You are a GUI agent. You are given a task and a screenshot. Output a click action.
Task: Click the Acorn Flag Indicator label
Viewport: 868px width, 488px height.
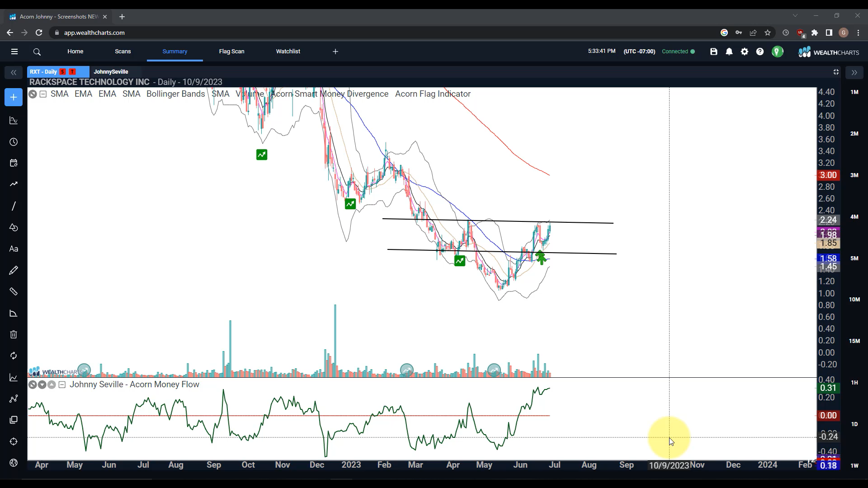click(433, 94)
